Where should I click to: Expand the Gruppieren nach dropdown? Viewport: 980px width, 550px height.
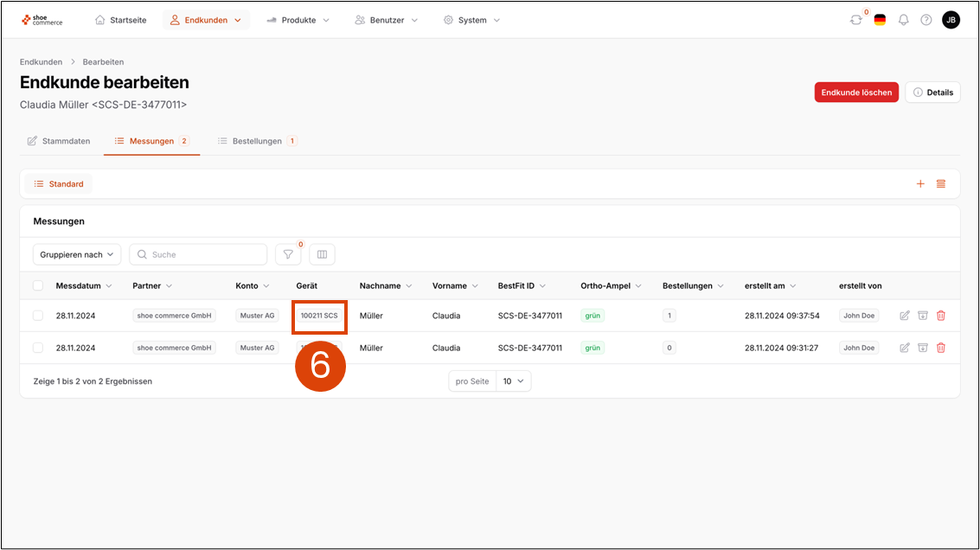point(77,254)
